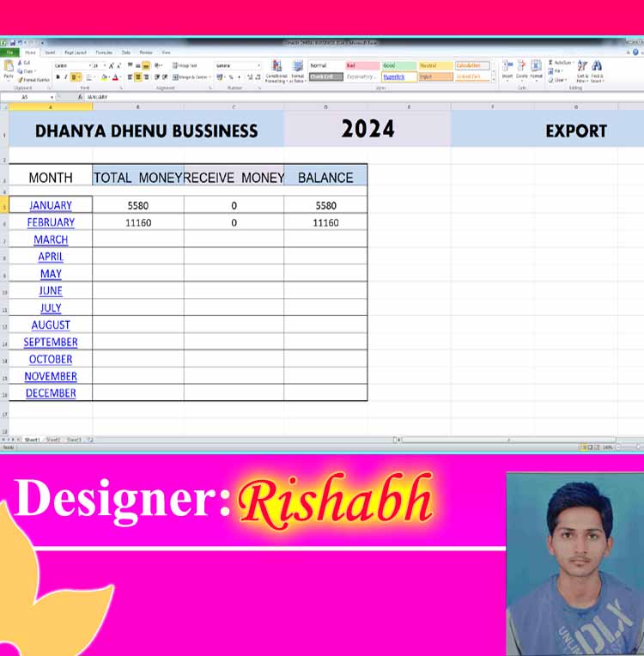Select the February balance cell showing 11160
Viewport: 644px width, 656px height.
point(325,222)
